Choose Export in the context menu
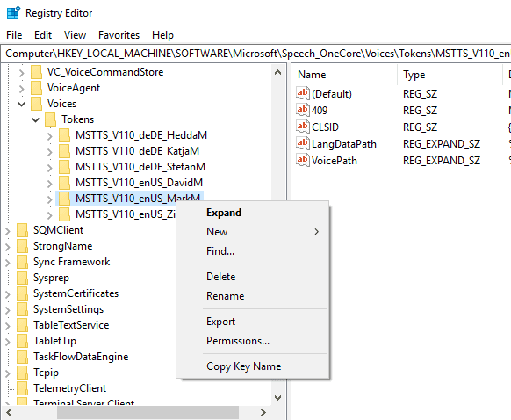The width and height of the screenshot is (511, 420). point(253,322)
